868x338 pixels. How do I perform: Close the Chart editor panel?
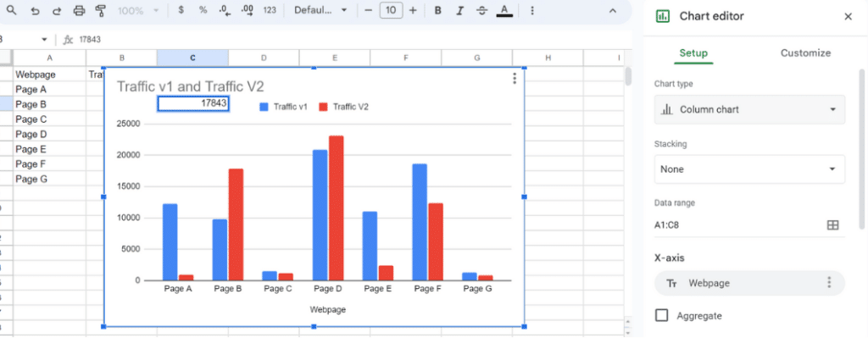tap(848, 17)
